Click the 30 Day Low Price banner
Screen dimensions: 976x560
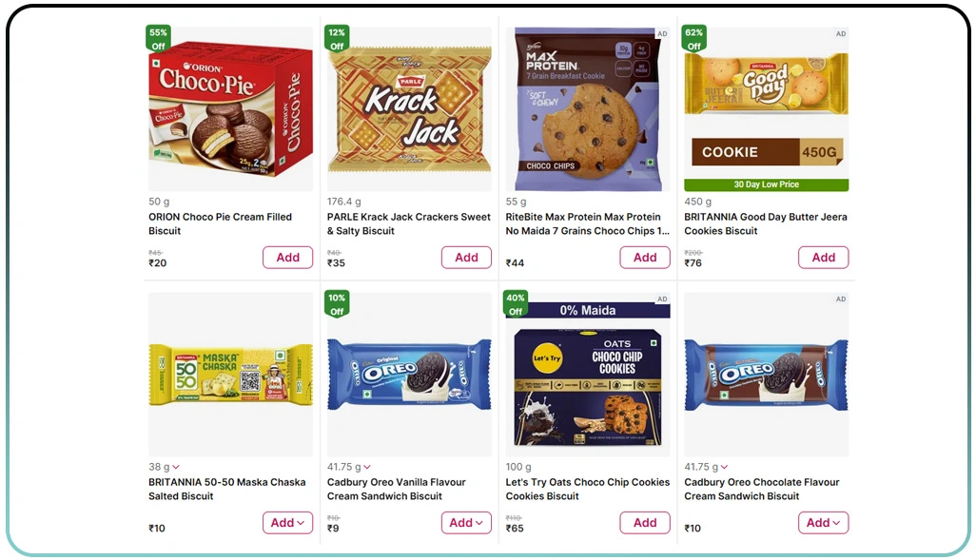[766, 184]
